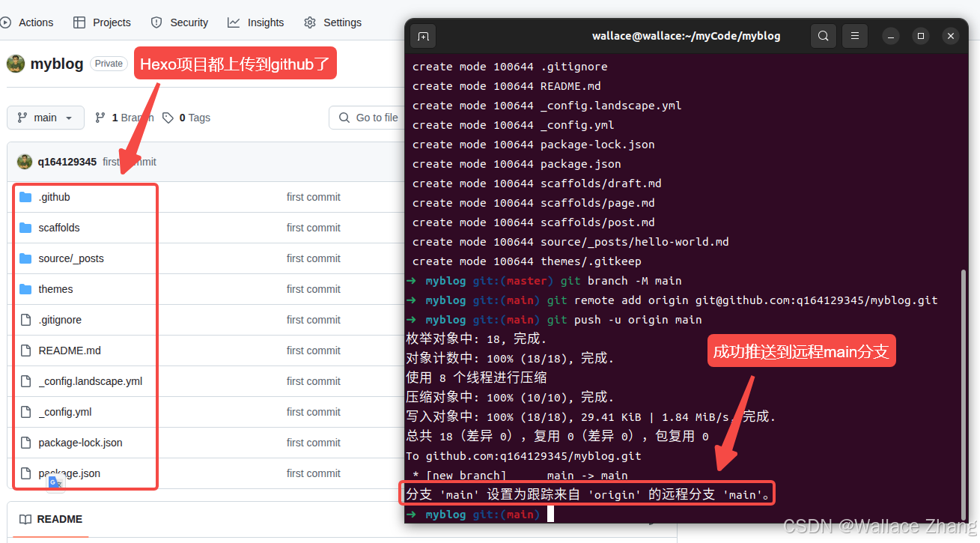This screenshot has width=980, height=543.
Task: Open the themes folder
Action: [55, 289]
